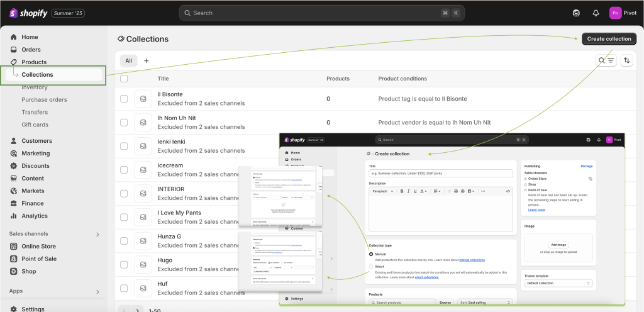Open Orders in the main sidebar
644x312 pixels.
[31, 49]
